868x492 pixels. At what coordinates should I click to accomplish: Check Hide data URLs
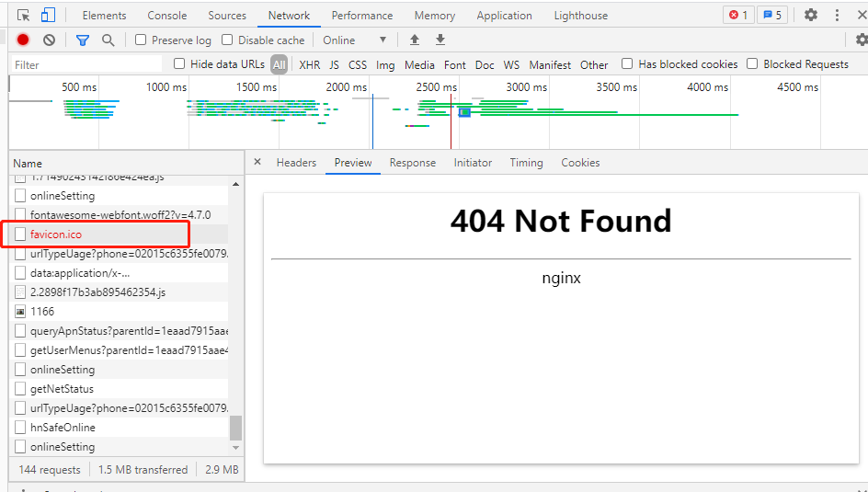point(179,63)
